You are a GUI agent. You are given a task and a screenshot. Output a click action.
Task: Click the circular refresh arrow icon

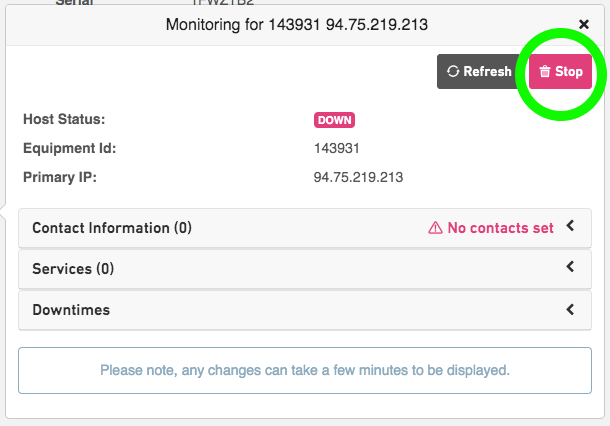[453, 72]
